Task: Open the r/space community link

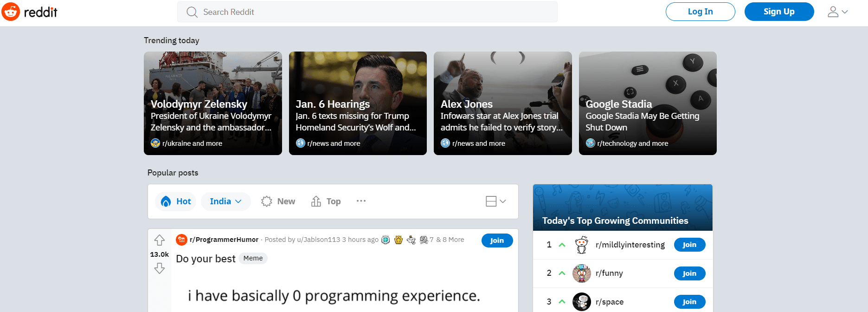Action: point(610,302)
